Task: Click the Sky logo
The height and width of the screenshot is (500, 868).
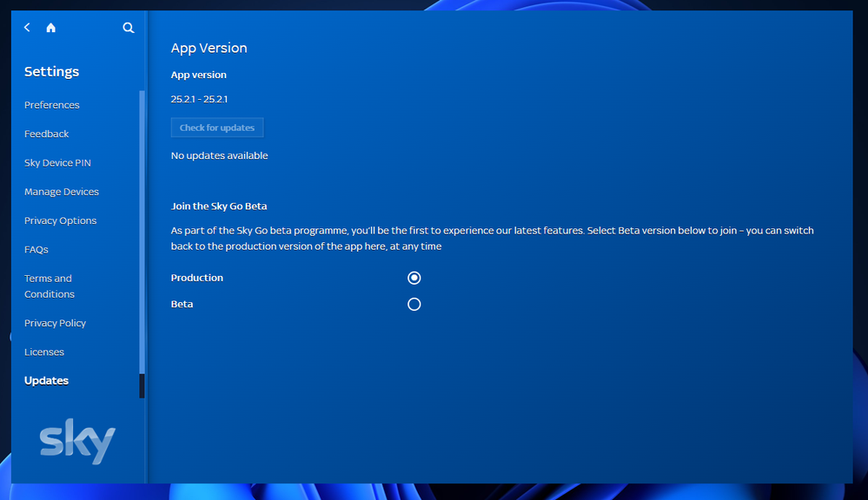Action: pyautogui.click(x=77, y=442)
